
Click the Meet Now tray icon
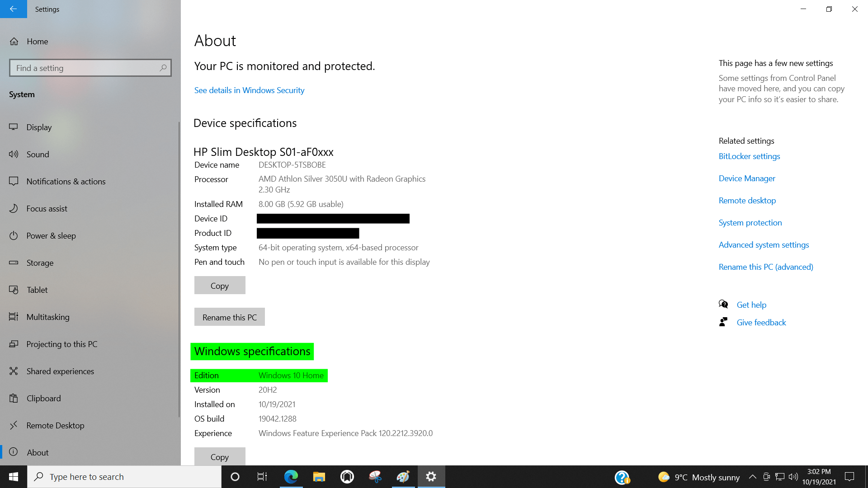[x=766, y=477]
